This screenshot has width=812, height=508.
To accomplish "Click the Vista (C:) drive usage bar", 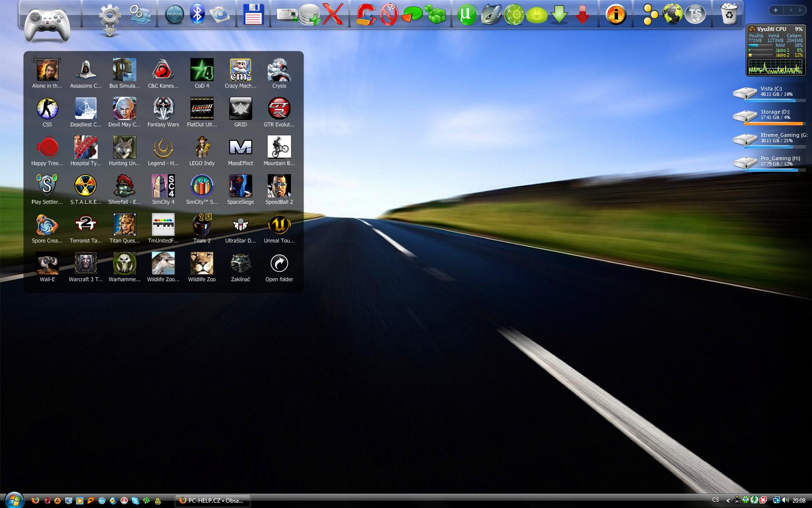I will (x=775, y=101).
